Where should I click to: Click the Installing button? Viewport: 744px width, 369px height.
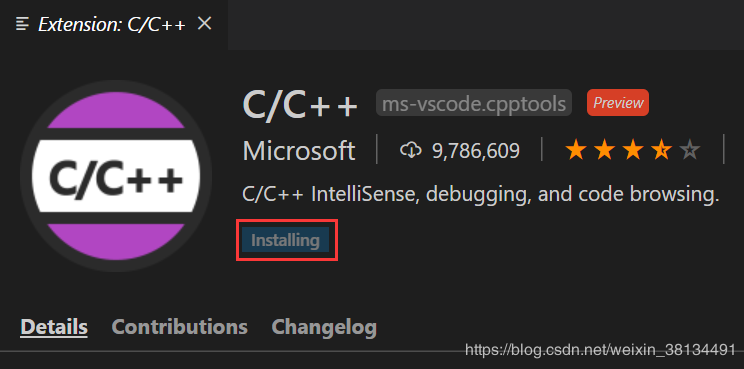(285, 240)
